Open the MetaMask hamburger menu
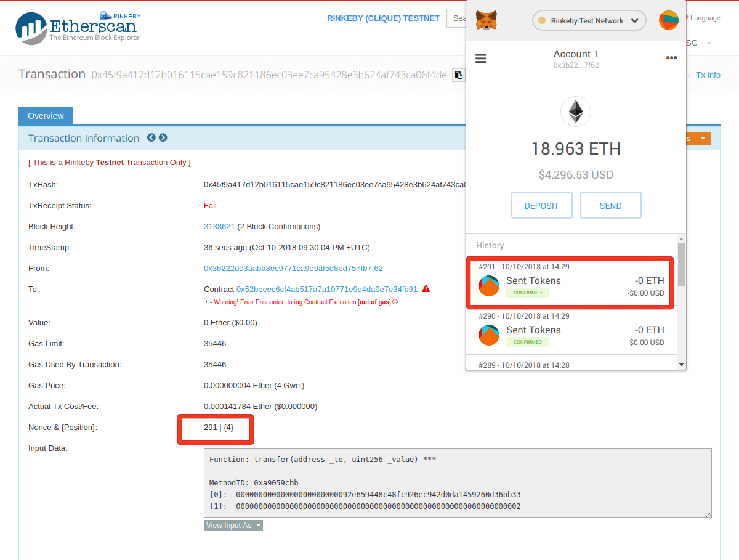This screenshot has width=739, height=560. click(x=481, y=59)
